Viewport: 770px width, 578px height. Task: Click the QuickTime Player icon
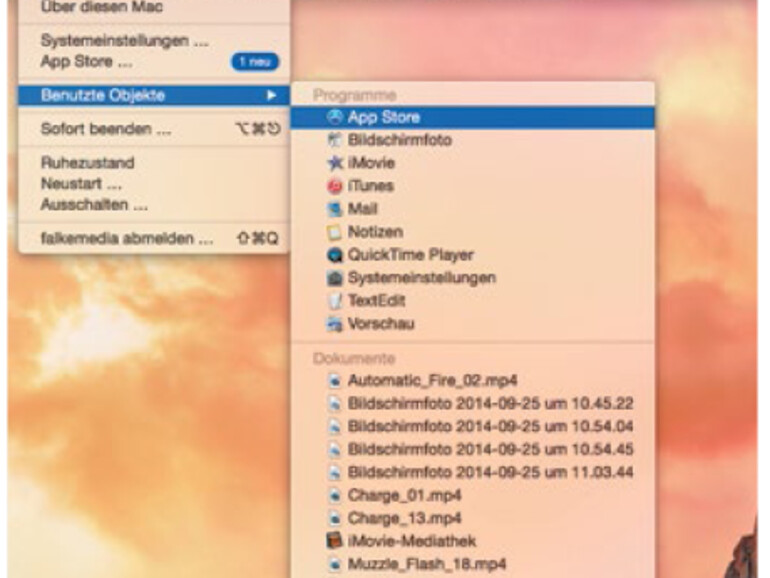(334, 255)
